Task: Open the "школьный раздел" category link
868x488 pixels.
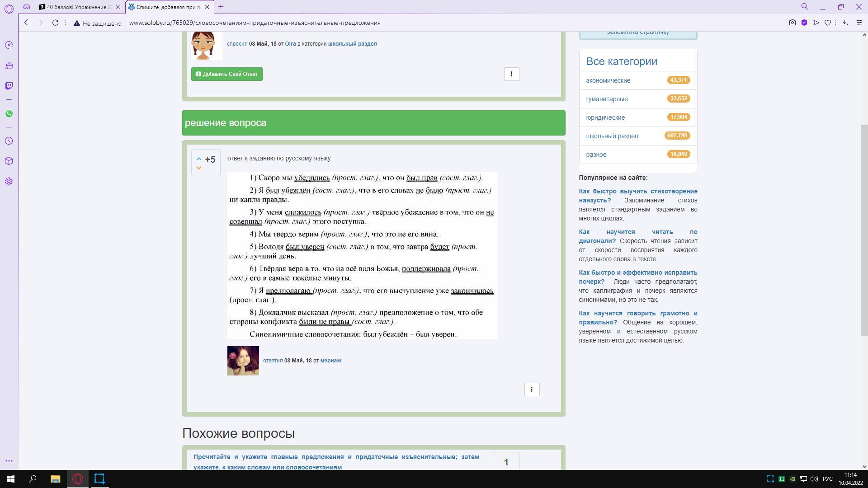Action: click(612, 136)
